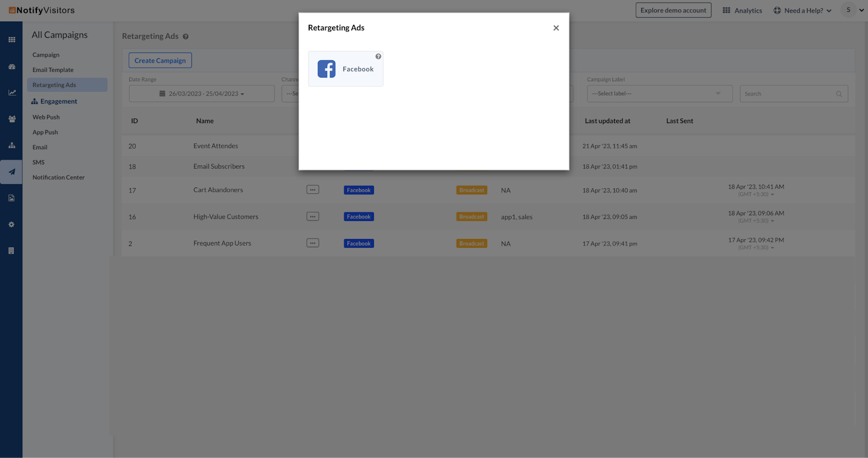Viewport: 868px width, 458px height.
Task: Click the Explore demo account button
Action: (673, 10)
